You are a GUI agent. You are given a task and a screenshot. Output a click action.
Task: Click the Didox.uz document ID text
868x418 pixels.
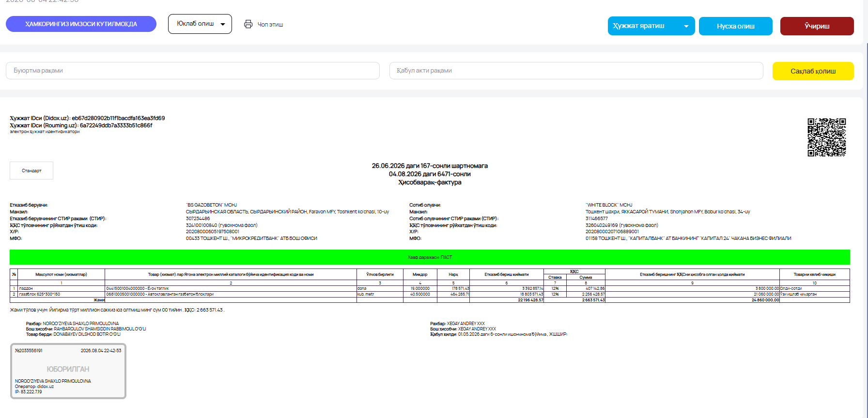87,118
